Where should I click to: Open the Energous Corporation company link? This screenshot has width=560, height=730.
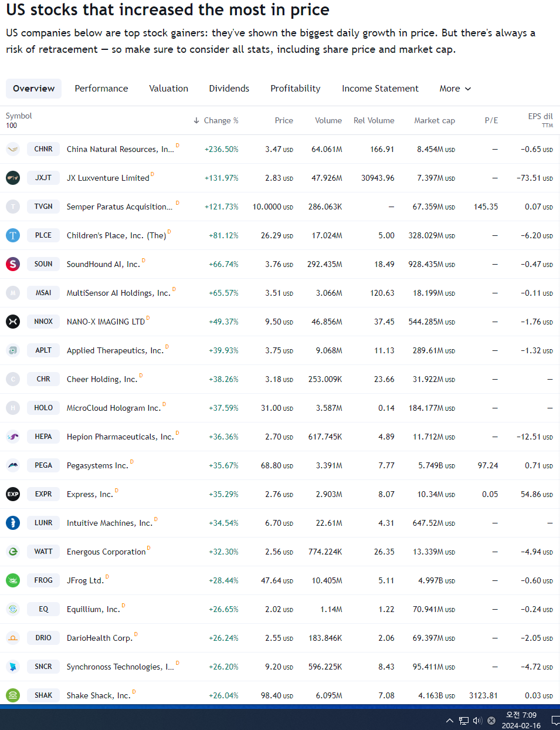pos(106,552)
